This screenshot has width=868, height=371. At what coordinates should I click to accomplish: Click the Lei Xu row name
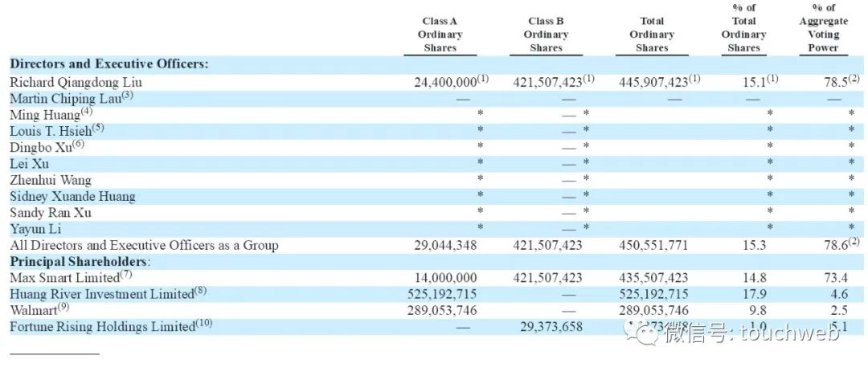[29, 164]
